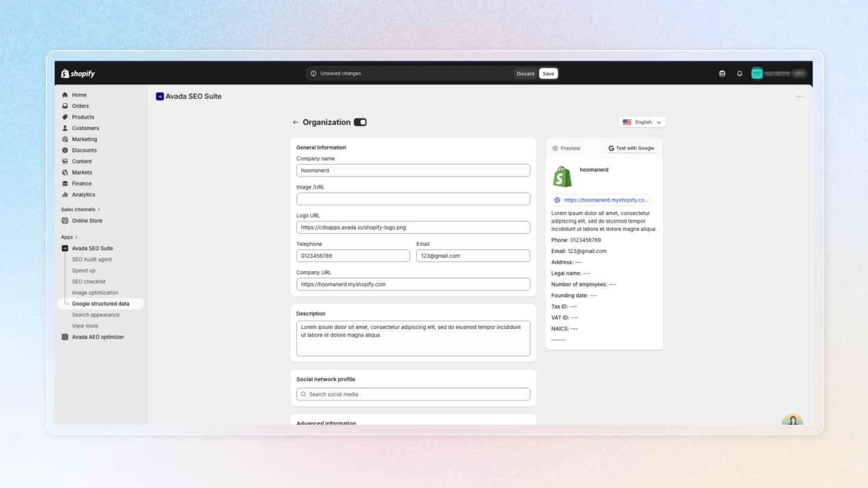Expand Apps section in sidebar

pos(69,237)
